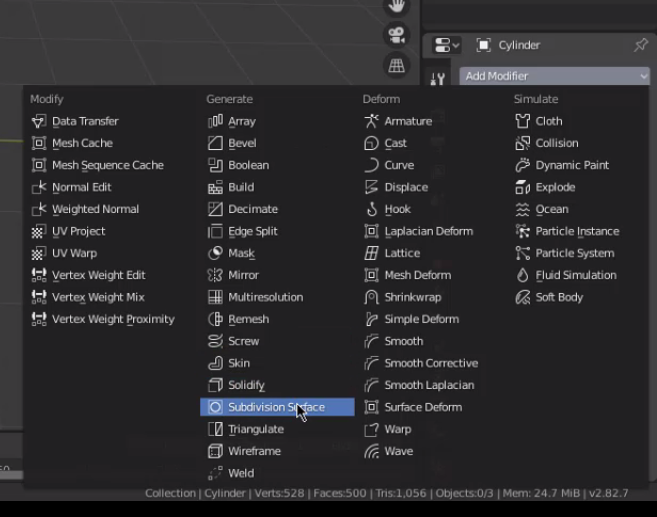Viewport: 657px width, 517px height.
Task: Open the properties editor type dropdown
Action: point(447,45)
